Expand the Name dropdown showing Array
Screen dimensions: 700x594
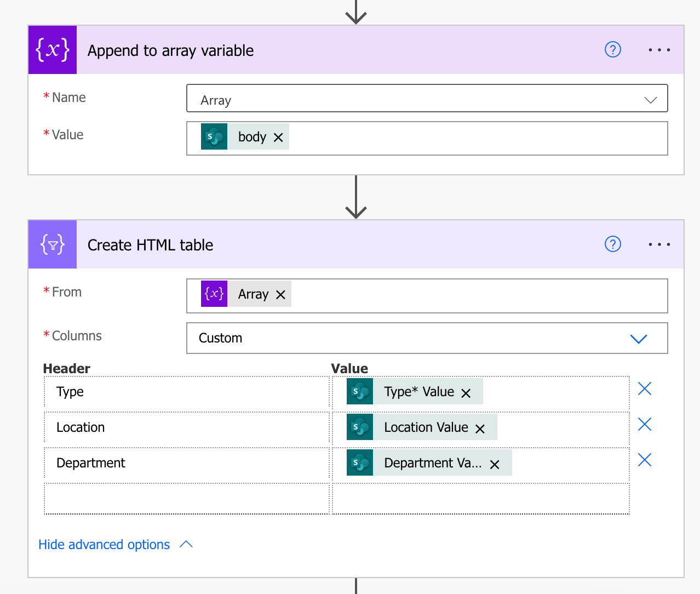click(650, 100)
